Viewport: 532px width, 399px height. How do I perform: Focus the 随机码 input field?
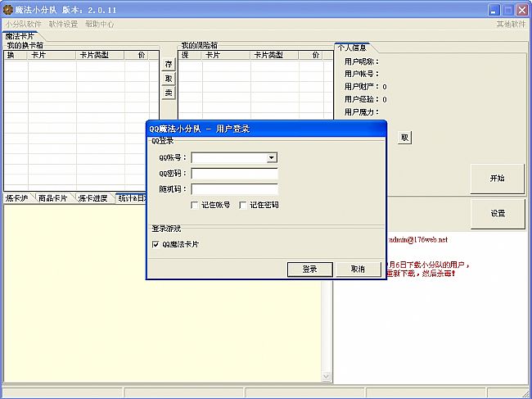(234, 189)
